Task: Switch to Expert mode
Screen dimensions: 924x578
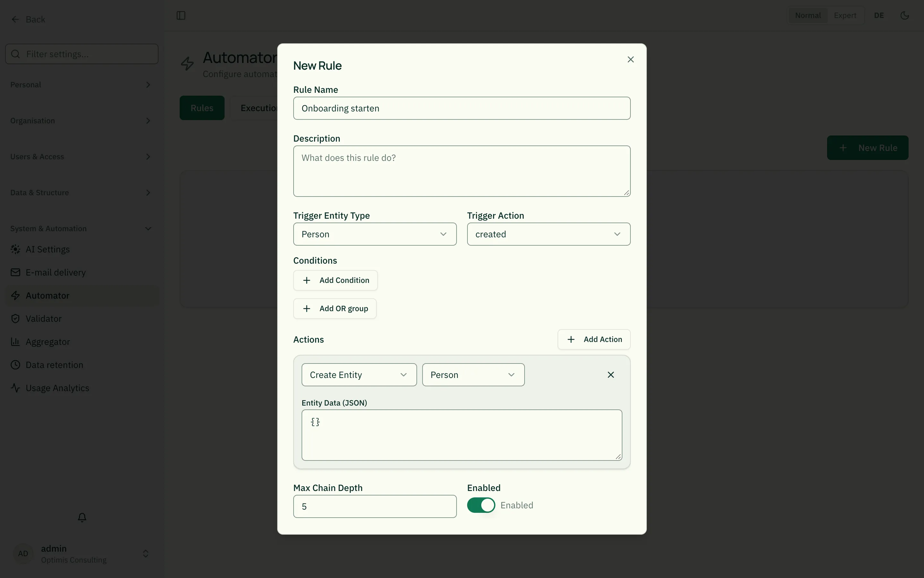Action: (845, 16)
